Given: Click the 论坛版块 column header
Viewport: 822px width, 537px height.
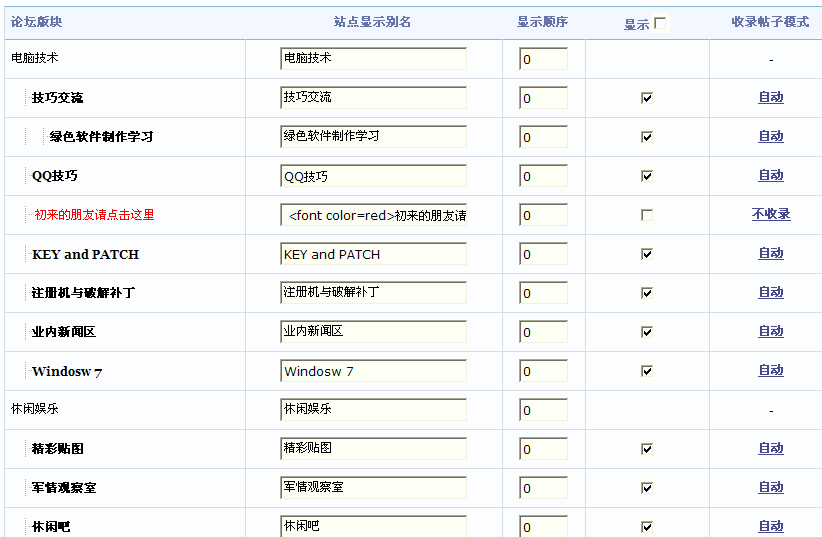Looking at the screenshot, I should point(36,22).
